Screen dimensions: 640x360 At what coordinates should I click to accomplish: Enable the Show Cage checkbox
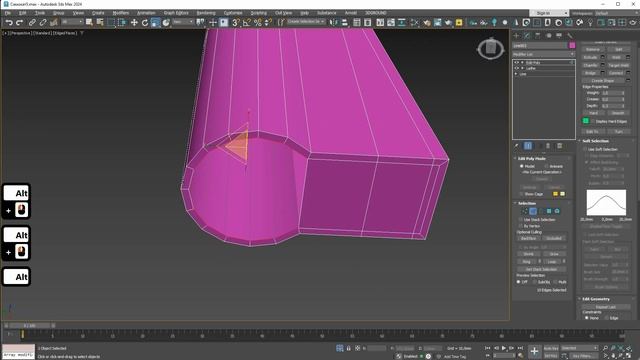[x=521, y=194]
